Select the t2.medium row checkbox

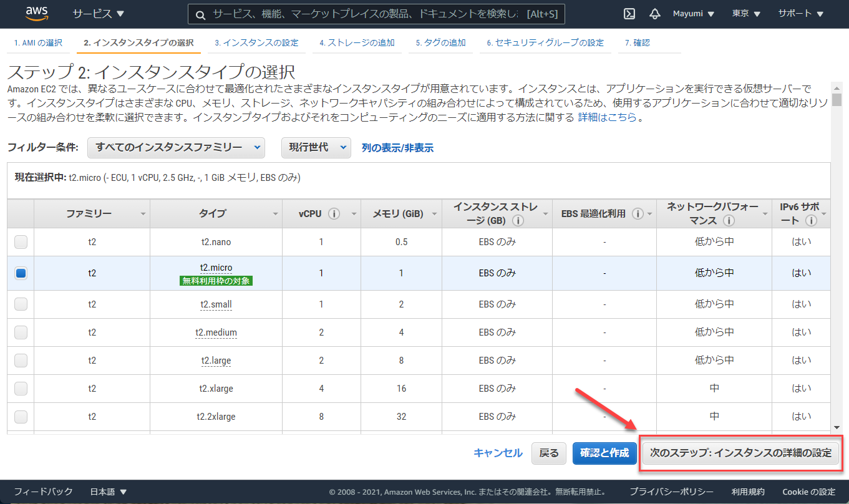pos(21,332)
